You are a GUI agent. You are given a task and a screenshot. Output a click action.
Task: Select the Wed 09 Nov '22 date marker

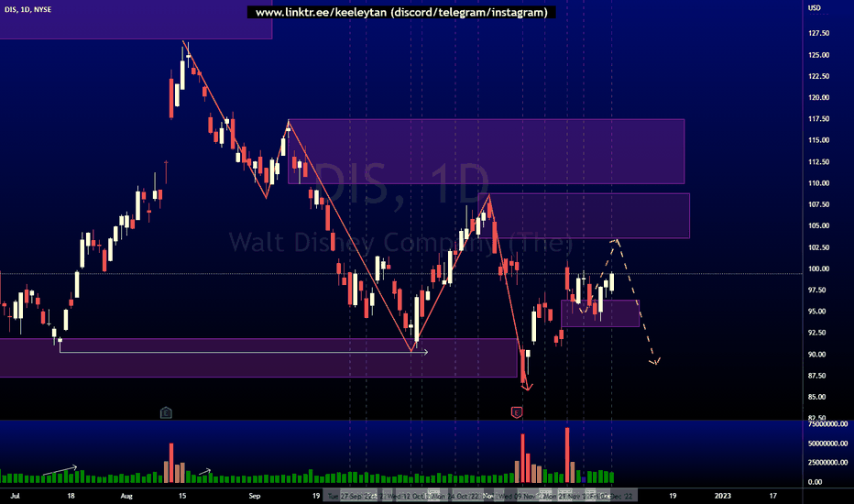pyautogui.click(x=521, y=497)
